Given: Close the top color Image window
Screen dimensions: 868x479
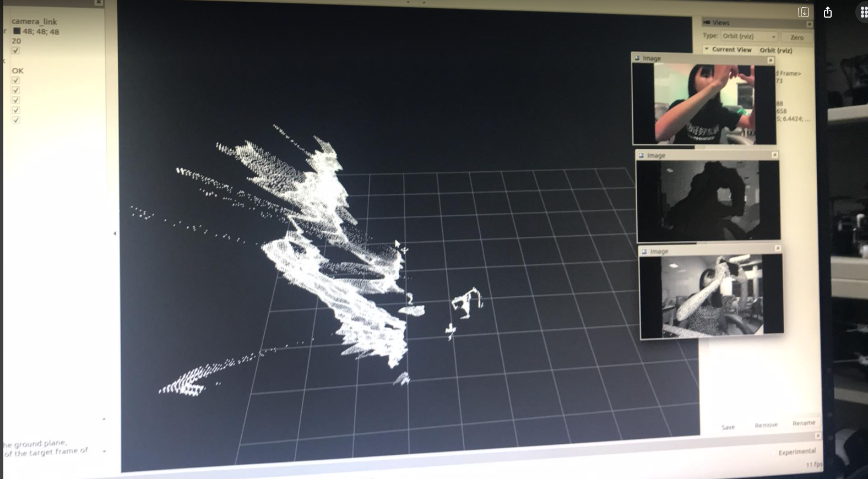Looking at the screenshot, I should tap(771, 60).
